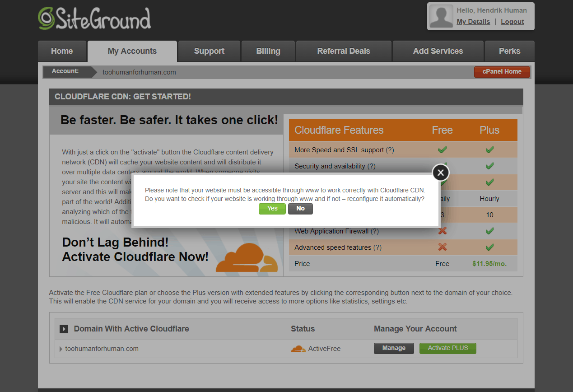Viewport: 573px width, 392px height.
Task: Click the Plus column header
Action: (489, 130)
